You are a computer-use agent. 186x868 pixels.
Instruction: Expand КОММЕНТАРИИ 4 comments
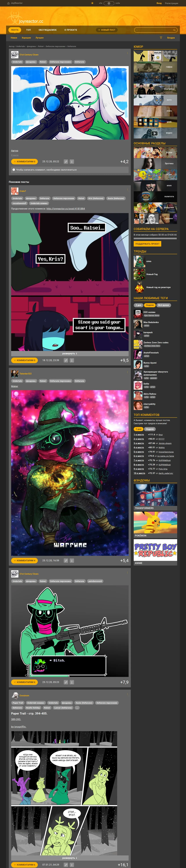[25, 561]
